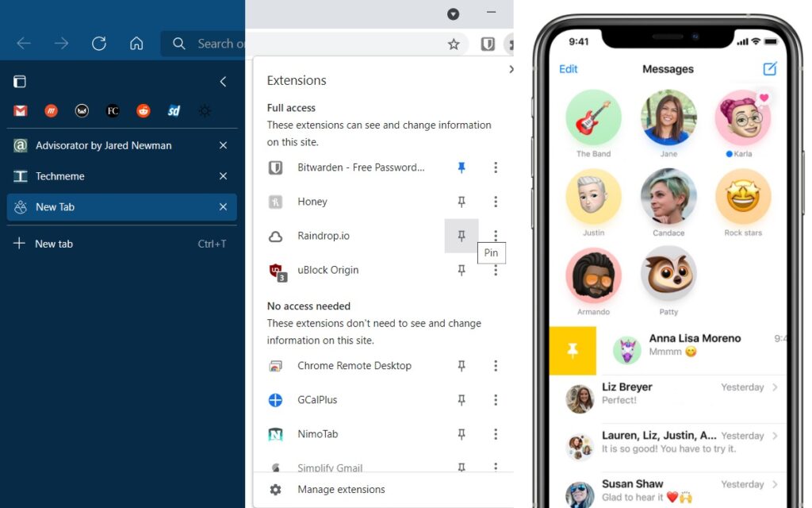
Task: Tap the compose new message icon
Action: click(x=770, y=69)
